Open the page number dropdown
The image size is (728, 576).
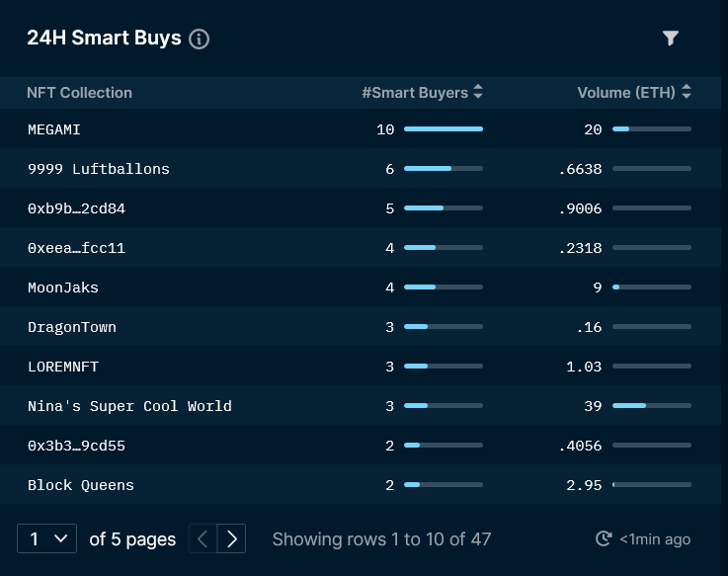tap(46, 538)
